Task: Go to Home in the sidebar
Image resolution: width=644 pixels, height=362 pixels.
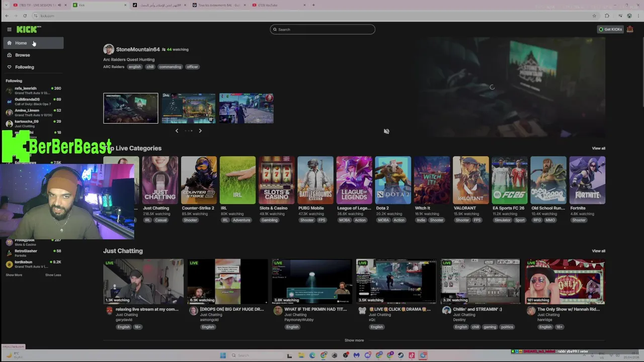Action: (34, 43)
